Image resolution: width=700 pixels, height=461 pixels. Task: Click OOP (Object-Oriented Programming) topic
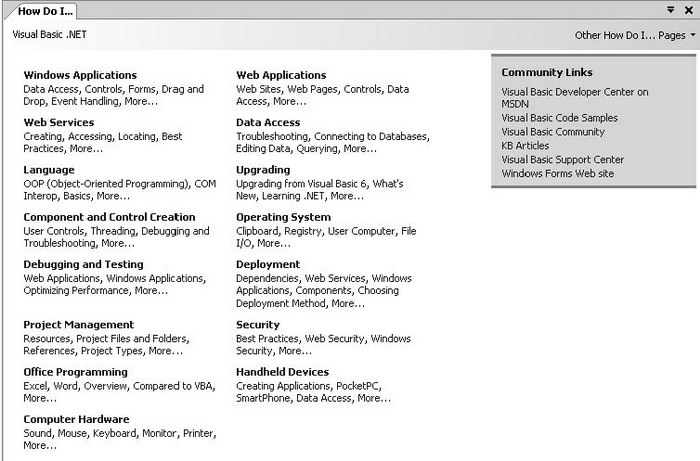(106, 184)
